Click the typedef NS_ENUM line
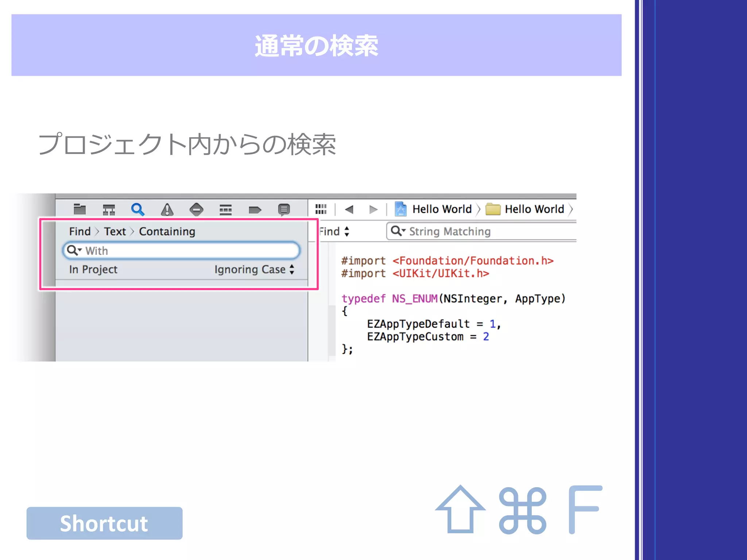The width and height of the screenshot is (747, 560). pos(453,299)
